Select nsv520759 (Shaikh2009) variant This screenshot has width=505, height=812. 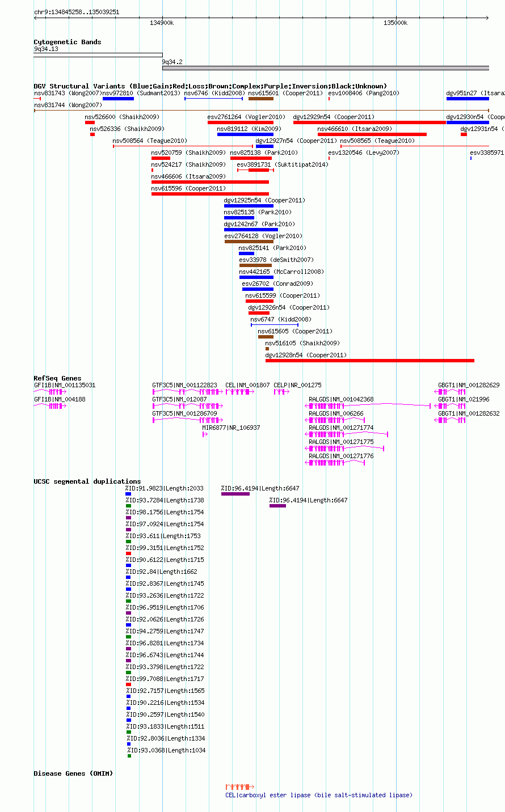161,158
